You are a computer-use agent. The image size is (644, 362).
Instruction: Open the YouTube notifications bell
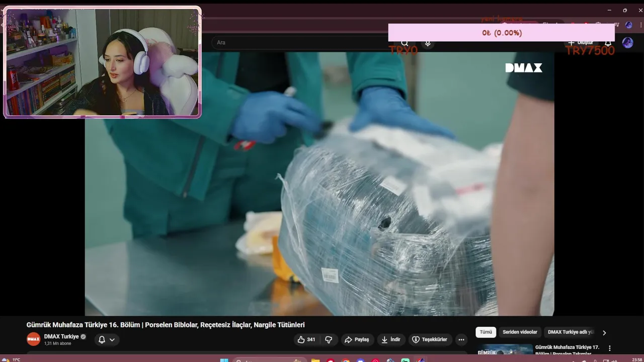pos(608,43)
